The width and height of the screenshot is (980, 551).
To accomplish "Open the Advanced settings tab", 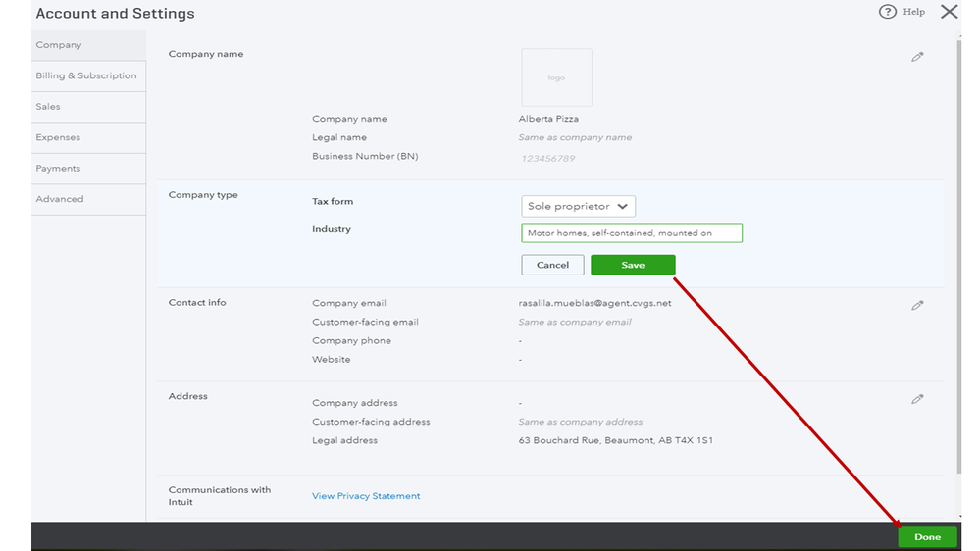I will pos(60,199).
